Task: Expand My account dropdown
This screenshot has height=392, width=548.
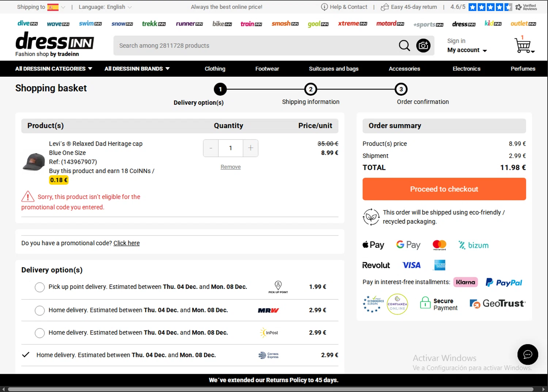Action: pos(467,50)
